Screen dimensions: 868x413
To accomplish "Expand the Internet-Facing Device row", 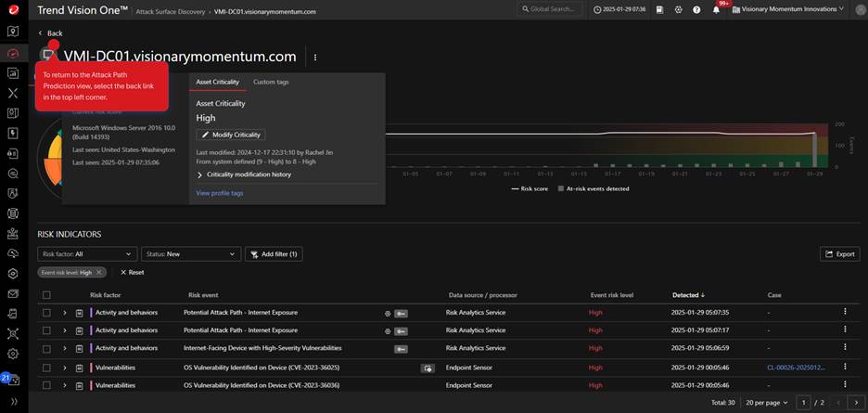I will click(64, 349).
